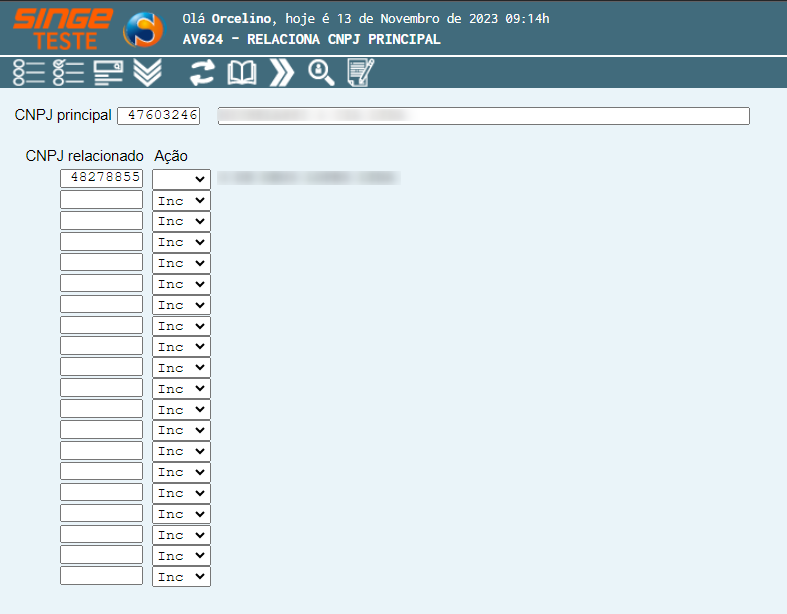Open the book manual icon
The height and width of the screenshot is (614, 787).
click(x=242, y=72)
